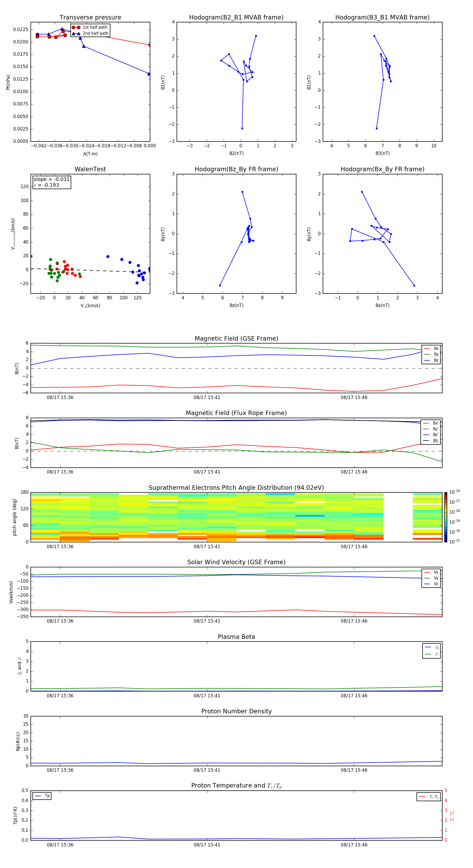The height and width of the screenshot is (868, 473).
Task: Click the 'Transverse pressure' plot title
Action: 90,18
